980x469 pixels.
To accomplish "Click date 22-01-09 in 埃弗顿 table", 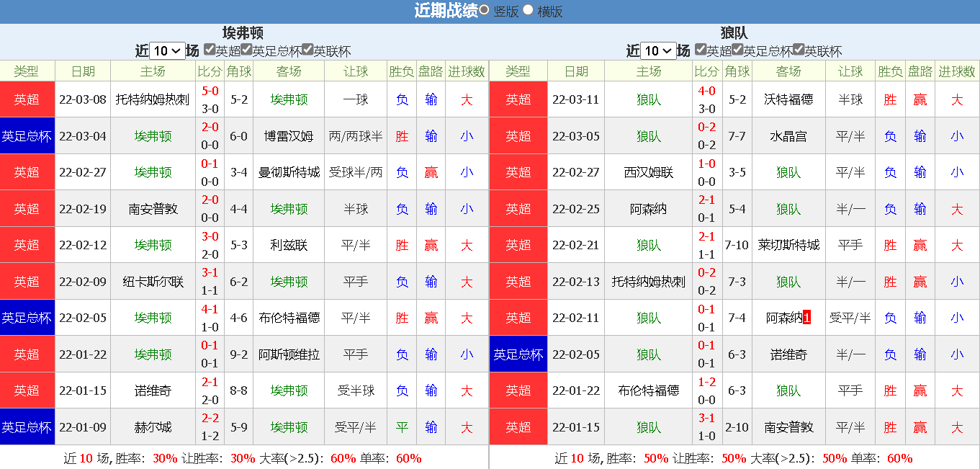I will [83, 427].
